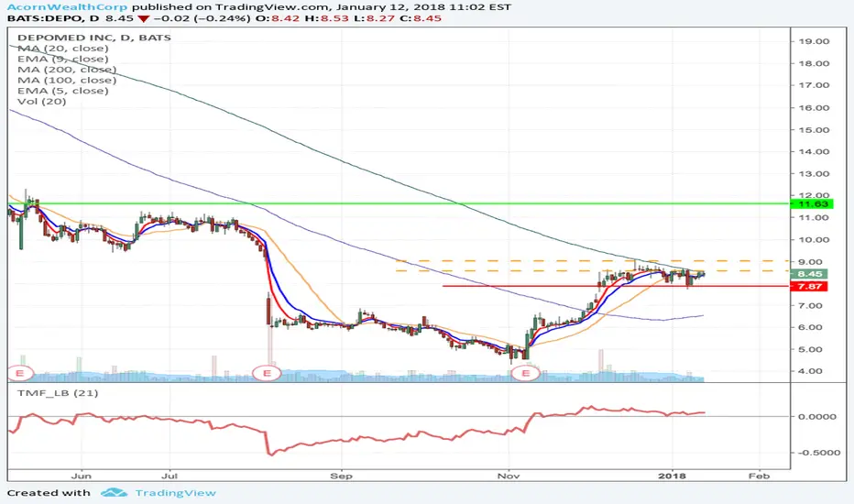Click the red down-triangle change indicator
The image size is (854, 504).
point(143,19)
